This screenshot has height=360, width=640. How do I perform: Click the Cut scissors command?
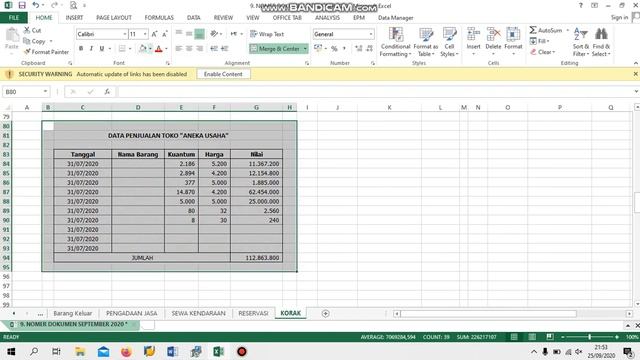click(x=32, y=30)
